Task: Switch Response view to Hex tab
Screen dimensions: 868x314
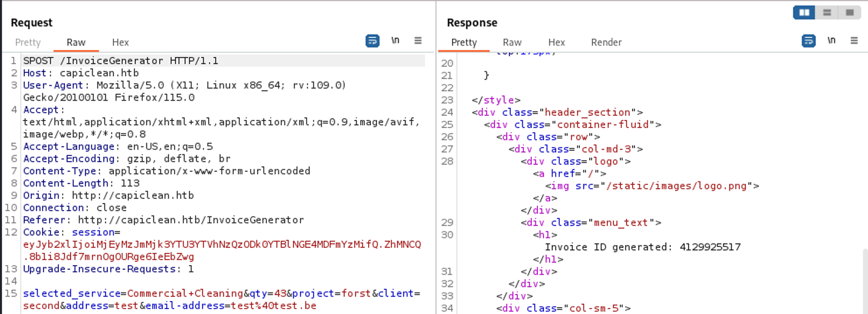Action: tap(556, 43)
